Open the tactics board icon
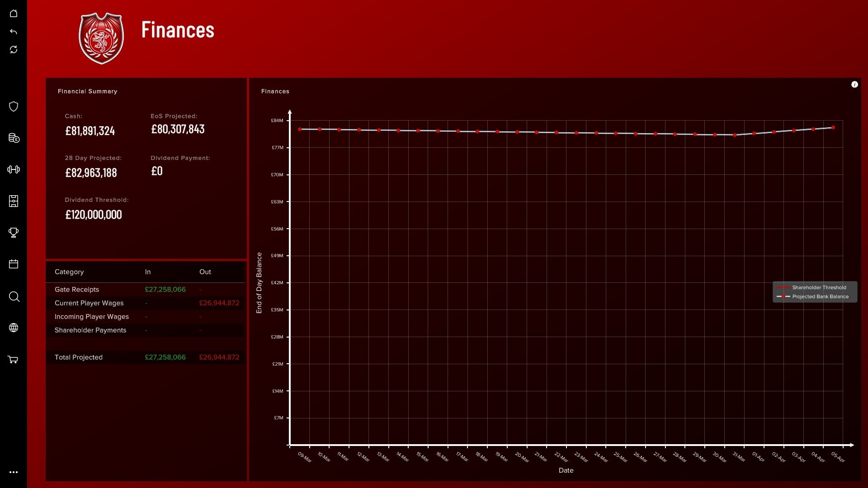This screenshot has height=488, width=868. [14, 201]
